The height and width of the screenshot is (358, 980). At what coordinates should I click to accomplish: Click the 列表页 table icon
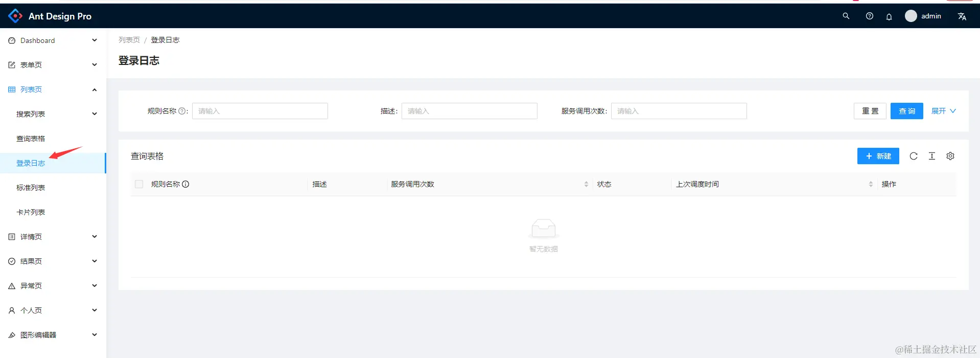(12, 89)
